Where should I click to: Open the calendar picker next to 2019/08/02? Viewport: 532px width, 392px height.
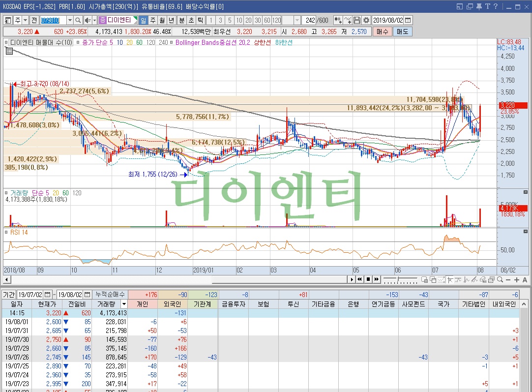click(408, 20)
